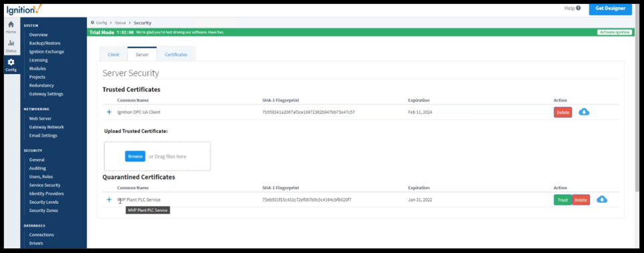Open Security Levels in the sidebar
This screenshot has height=253, width=644.
(x=43, y=202)
